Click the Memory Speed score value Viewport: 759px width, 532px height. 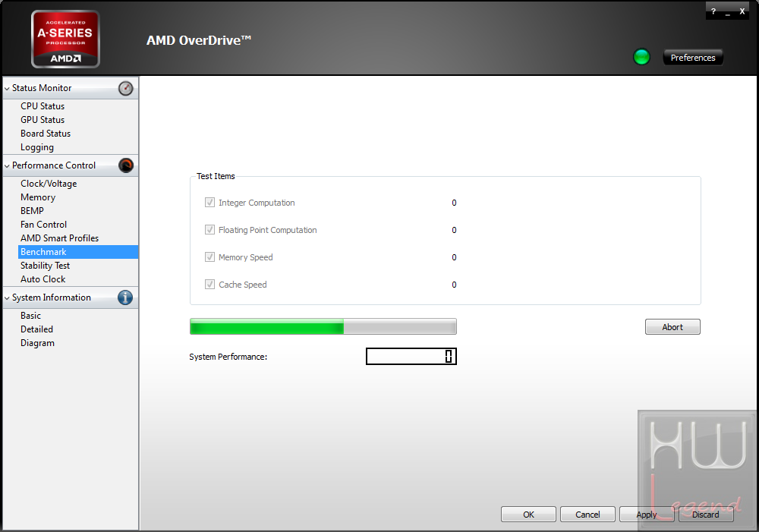454,257
